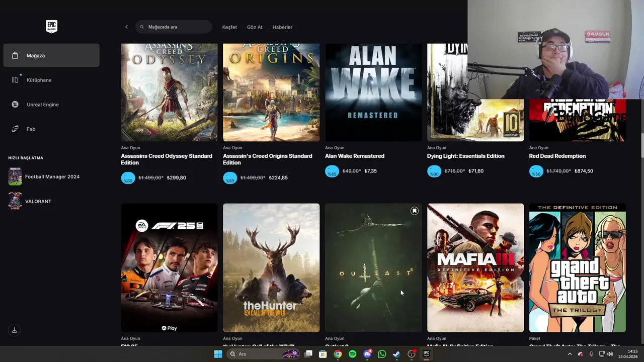Click the VALORANT thumbnail icon
The width and height of the screenshot is (644, 362).
15,201
